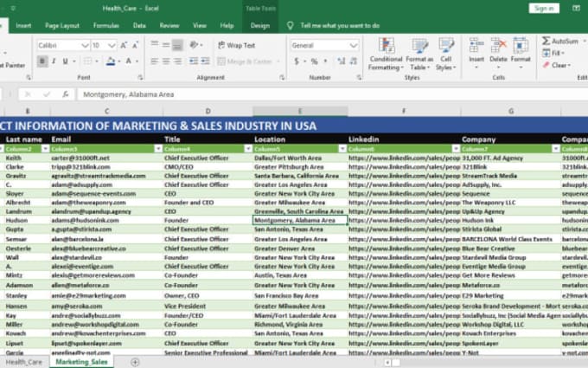
Task: Toggle Italic formatting button
Action: point(54,61)
